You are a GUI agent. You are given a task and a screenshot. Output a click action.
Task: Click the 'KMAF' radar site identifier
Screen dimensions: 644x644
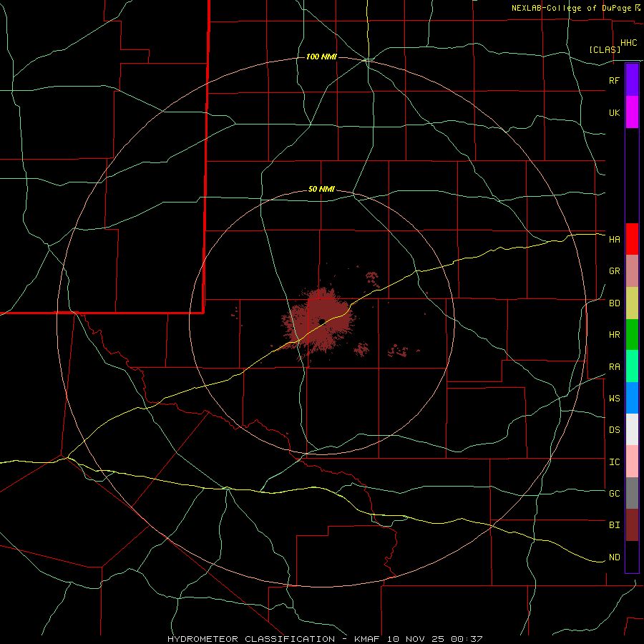(x=367, y=639)
